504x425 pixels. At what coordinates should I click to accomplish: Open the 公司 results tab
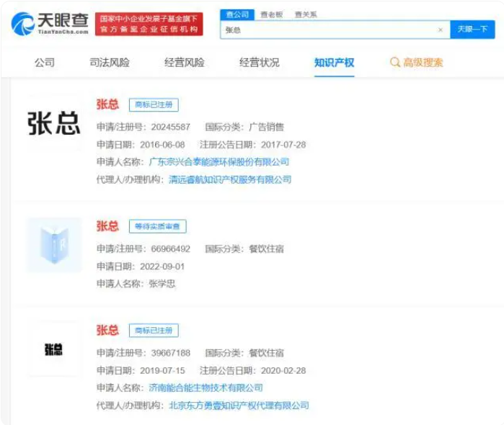coord(44,63)
